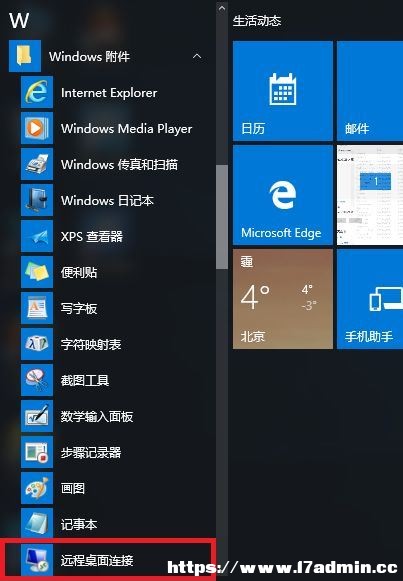The image size is (403, 581).
Task: Open 截图工具 snipping tool icon
Action: click(37, 380)
